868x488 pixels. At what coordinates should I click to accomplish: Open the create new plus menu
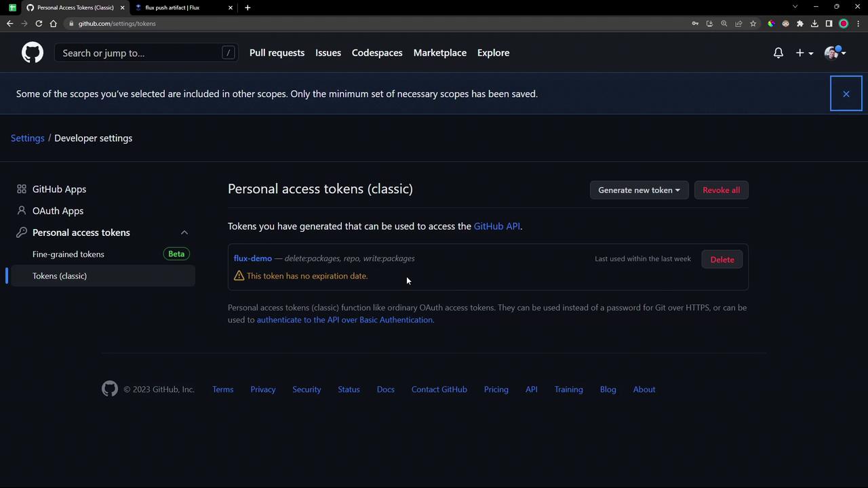804,53
